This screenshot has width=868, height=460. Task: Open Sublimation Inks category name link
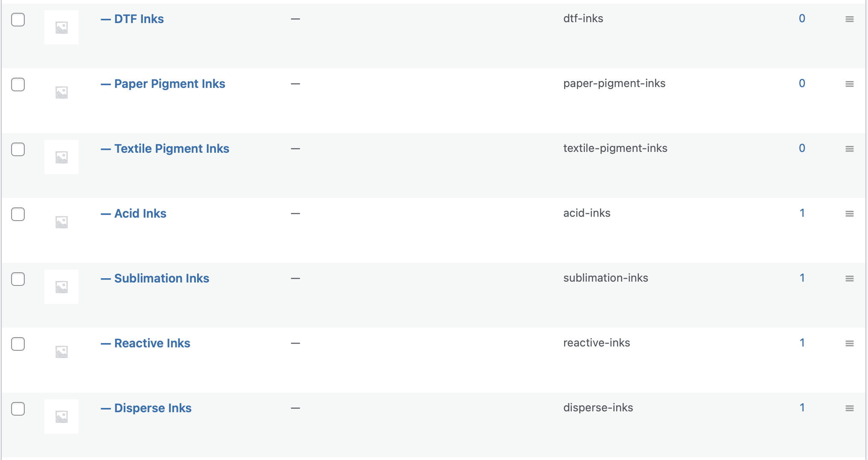pyautogui.click(x=162, y=278)
